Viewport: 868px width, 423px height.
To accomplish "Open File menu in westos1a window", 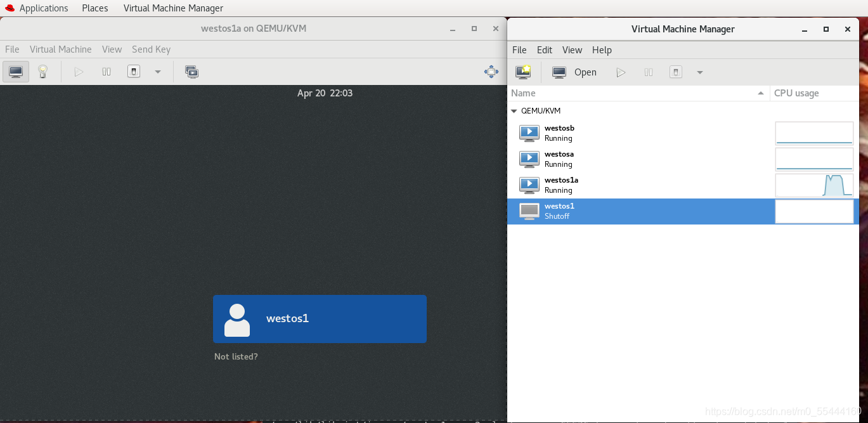I will [12, 49].
